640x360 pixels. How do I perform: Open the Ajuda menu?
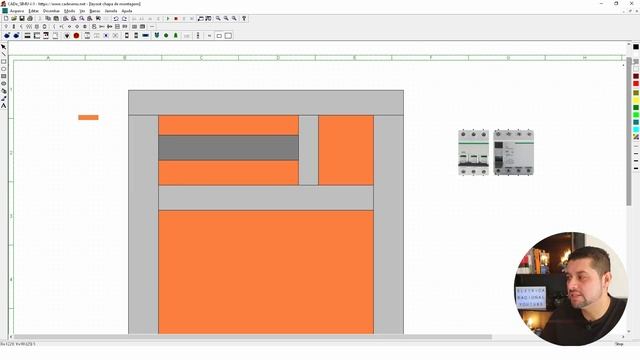pyautogui.click(x=127, y=11)
